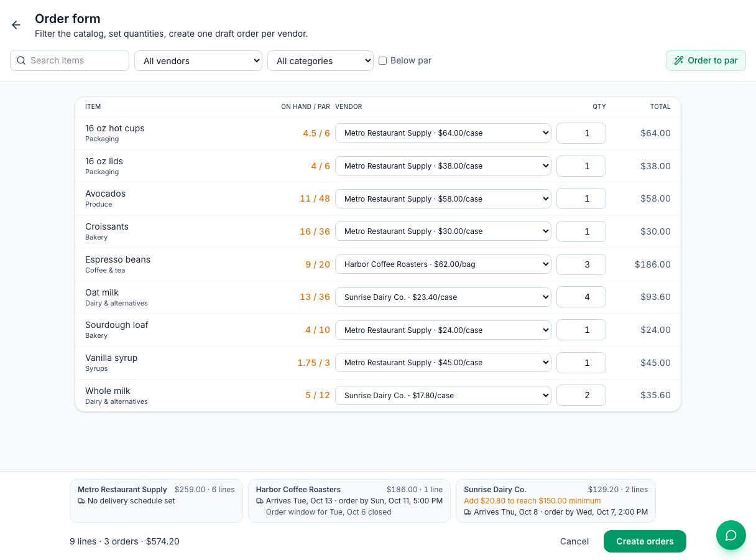Open vendor dropdown for Espresso beans
Screen dimensions: 756x560
[443, 264]
